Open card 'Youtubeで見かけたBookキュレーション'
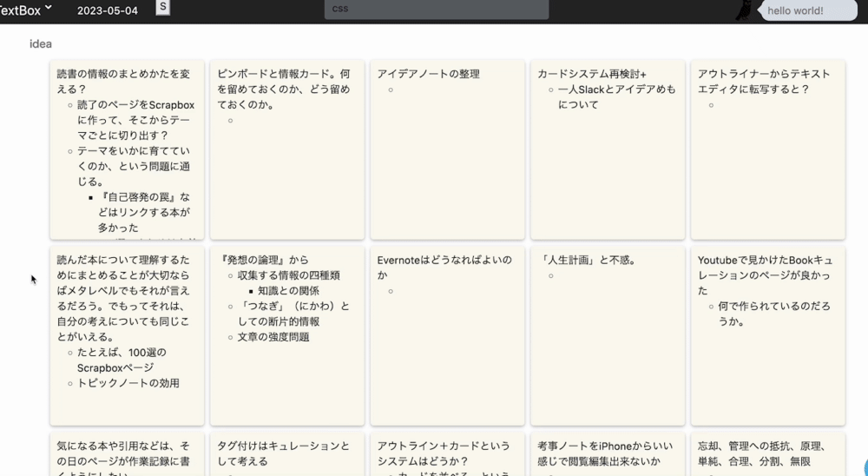This screenshot has width=868, height=476. [x=768, y=336]
